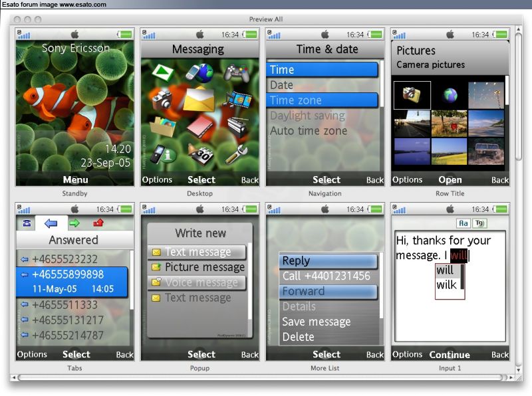Viewport: 532px width, 396px height.
Task: Switch to the red missed calls tab
Action: (98, 223)
